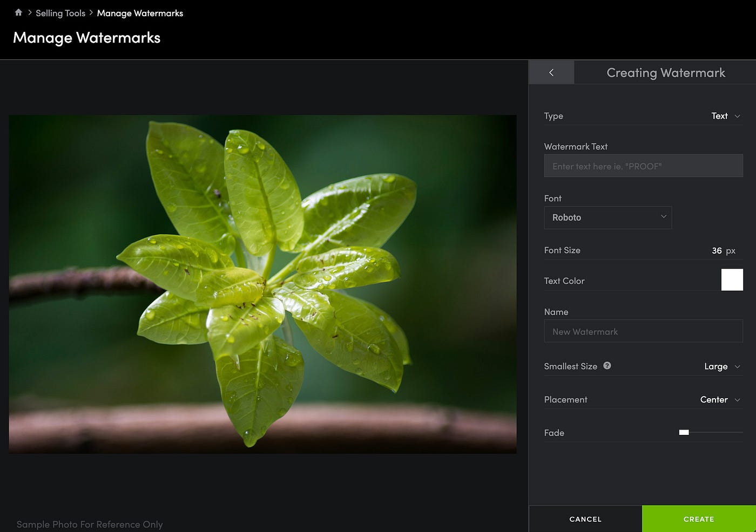
Task: Open the white Text Color swatch
Action: pyautogui.click(x=732, y=280)
